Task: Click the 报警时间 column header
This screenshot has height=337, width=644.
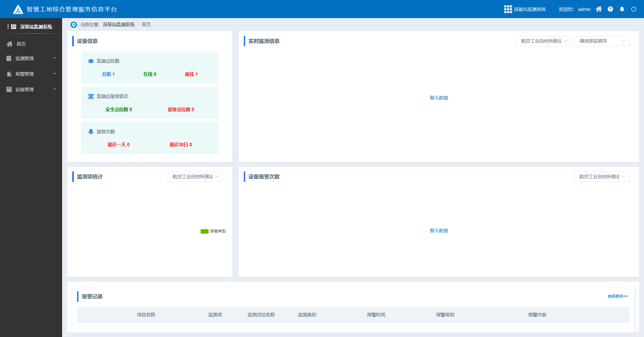Action: [376, 315]
